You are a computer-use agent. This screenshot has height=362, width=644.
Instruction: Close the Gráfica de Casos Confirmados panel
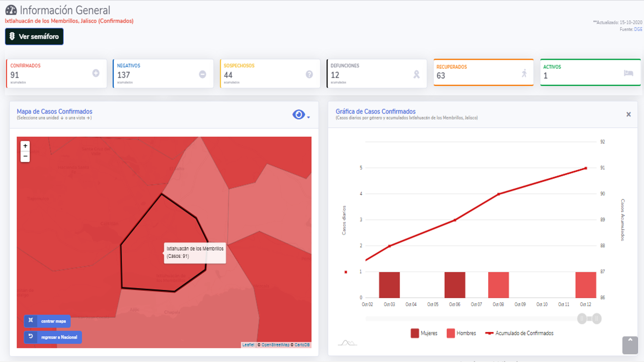[628, 115]
